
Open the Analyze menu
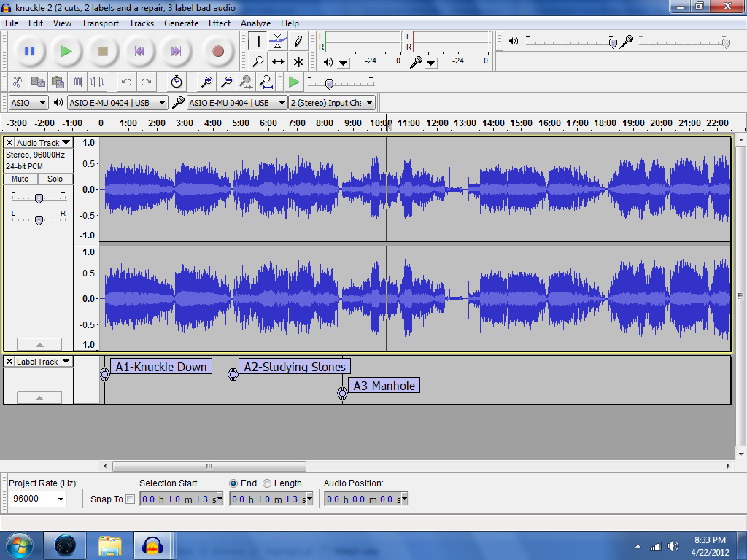pos(255,23)
